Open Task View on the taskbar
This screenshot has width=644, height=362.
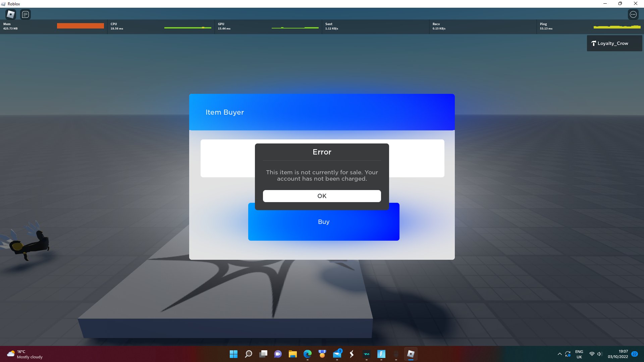(x=263, y=354)
